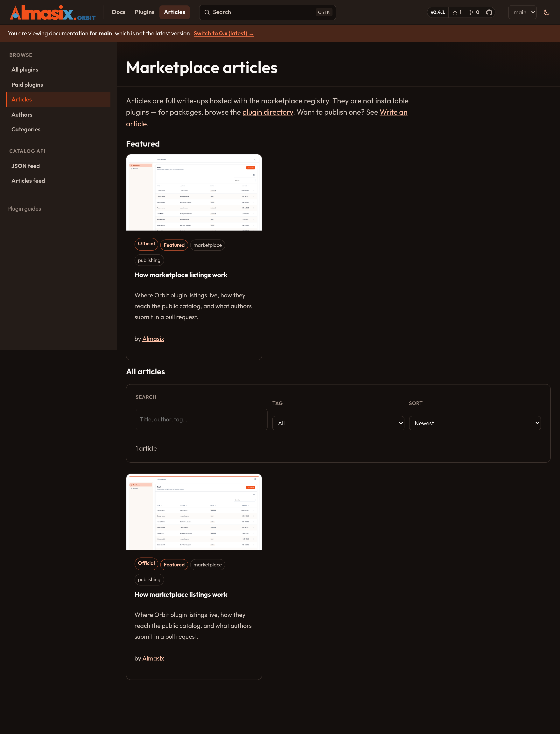Click Almasix author link in All articles card
Image resolution: width=560 pixels, height=734 pixels.
point(153,658)
